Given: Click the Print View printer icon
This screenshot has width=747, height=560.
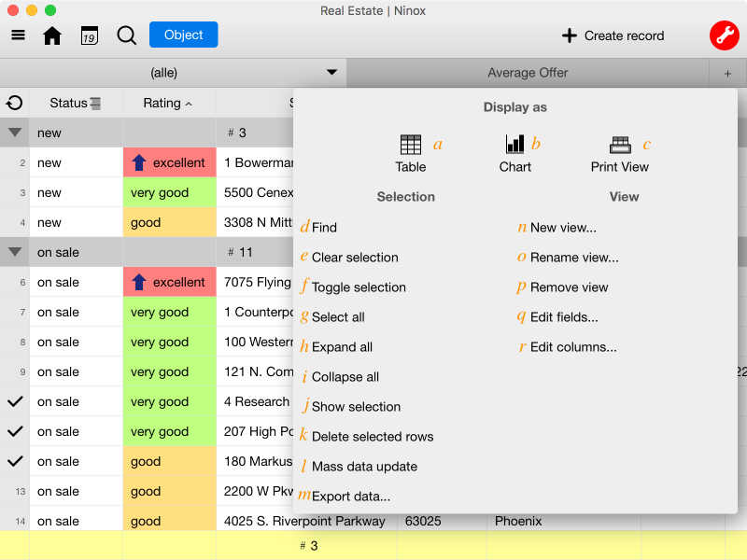Looking at the screenshot, I should (620, 145).
